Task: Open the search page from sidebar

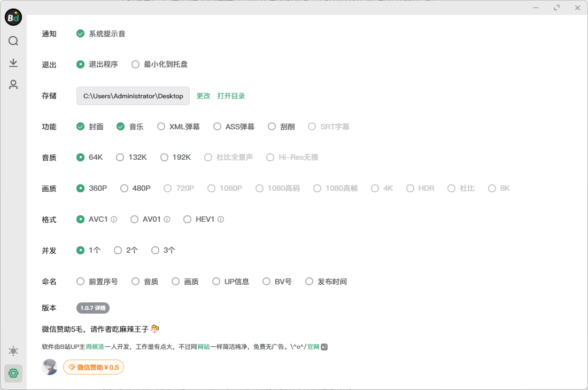Action: [x=13, y=41]
